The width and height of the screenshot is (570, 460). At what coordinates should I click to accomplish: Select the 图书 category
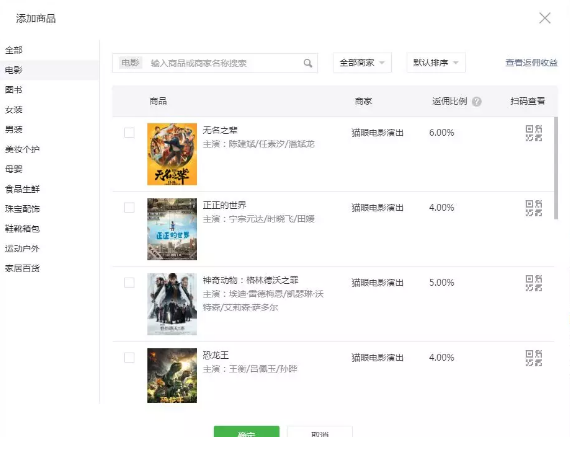point(14,90)
